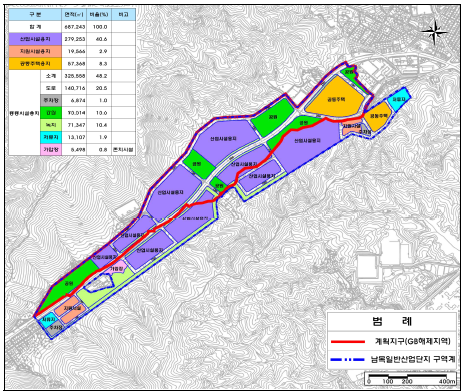Click the 140,716 road area cell
Screen dimensions: 463x391
point(75,88)
